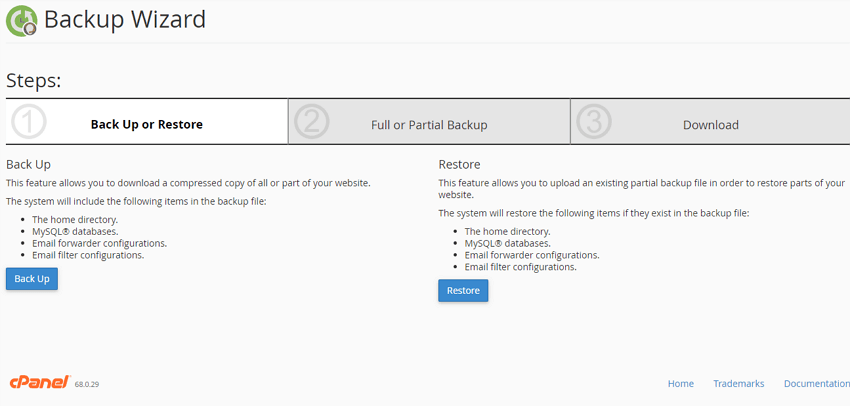Click 'Email filter configurations.' under Back Up
The height and width of the screenshot is (406, 850).
[x=88, y=255]
